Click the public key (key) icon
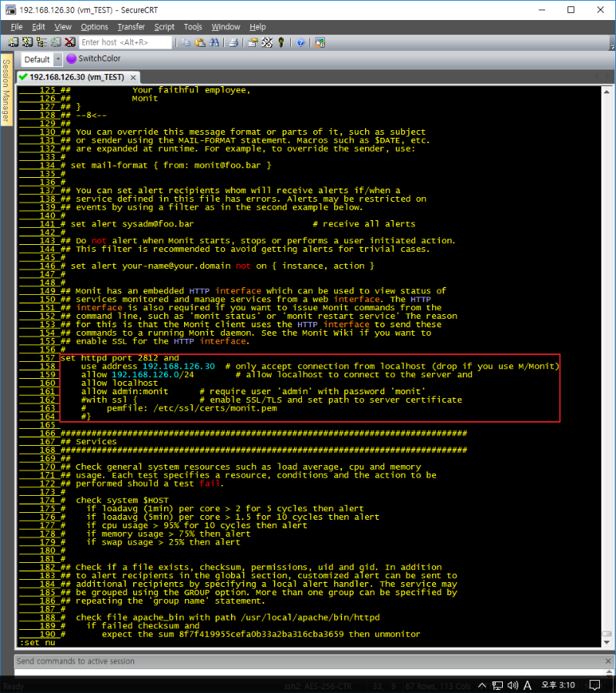Viewport: 616px width, 693px height. [281, 42]
